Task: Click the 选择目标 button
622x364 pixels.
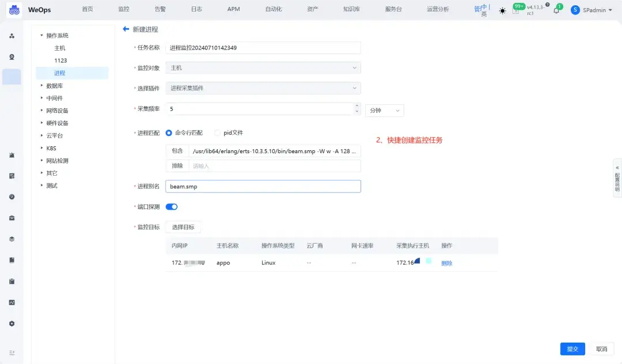Action: click(x=183, y=227)
